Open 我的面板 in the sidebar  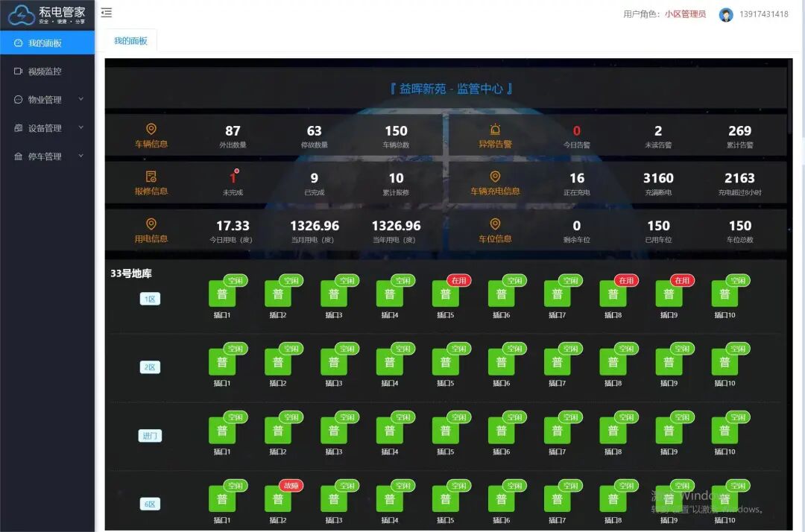point(47,42)
